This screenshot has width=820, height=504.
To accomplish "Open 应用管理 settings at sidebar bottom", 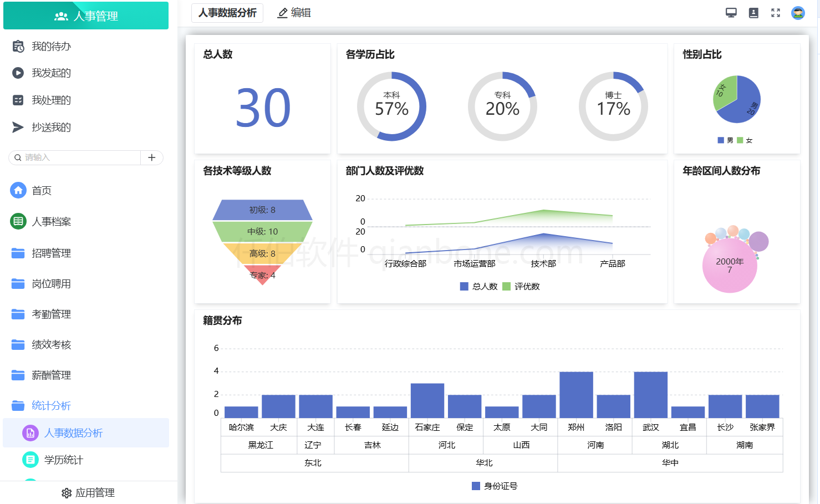I will click(88, 492).
